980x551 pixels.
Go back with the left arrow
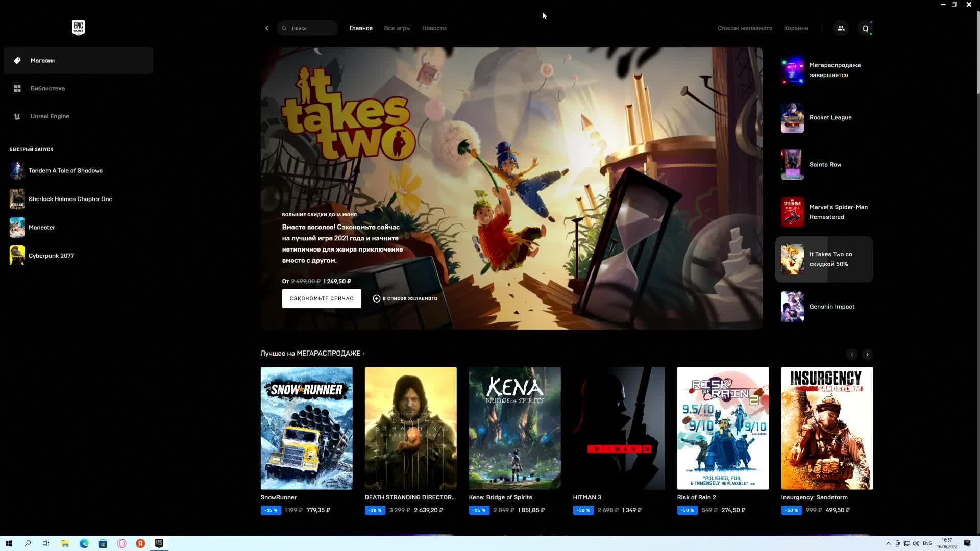click(267, 28)
